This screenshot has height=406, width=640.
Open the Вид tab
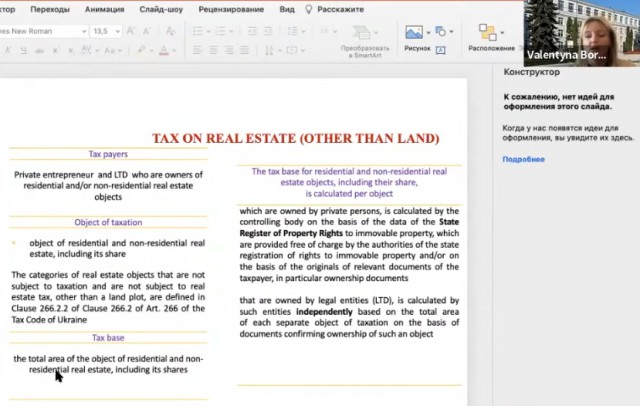pyautogui.click(x=287, y=9)
